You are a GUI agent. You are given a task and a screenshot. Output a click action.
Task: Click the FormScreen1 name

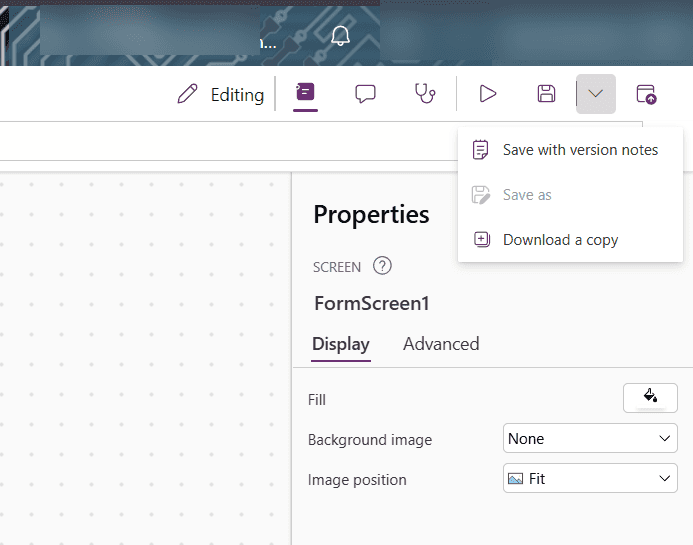[372, 304]
